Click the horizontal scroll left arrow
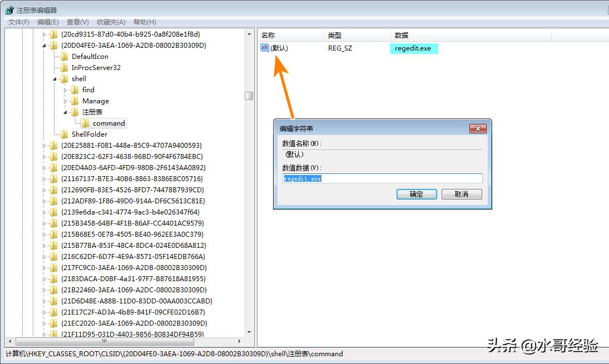 9,341
